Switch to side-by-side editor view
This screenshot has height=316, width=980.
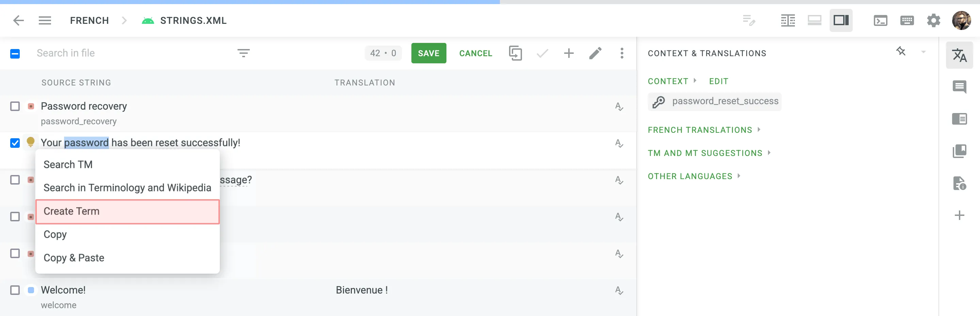pyautogui.click(x=788, y=20)
